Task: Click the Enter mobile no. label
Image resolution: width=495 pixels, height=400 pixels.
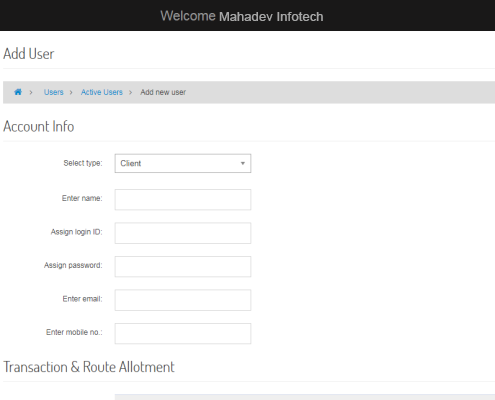Action: click(74, 332)
